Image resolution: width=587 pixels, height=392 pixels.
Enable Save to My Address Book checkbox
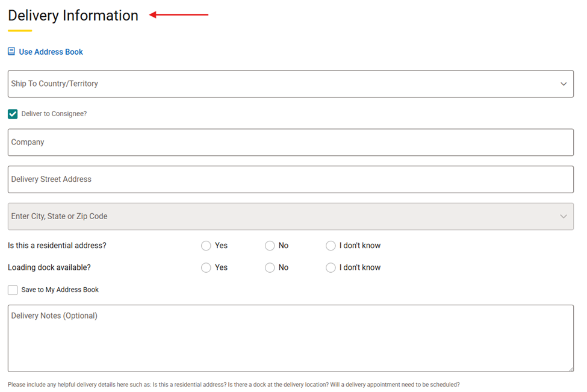coord(13,290)
